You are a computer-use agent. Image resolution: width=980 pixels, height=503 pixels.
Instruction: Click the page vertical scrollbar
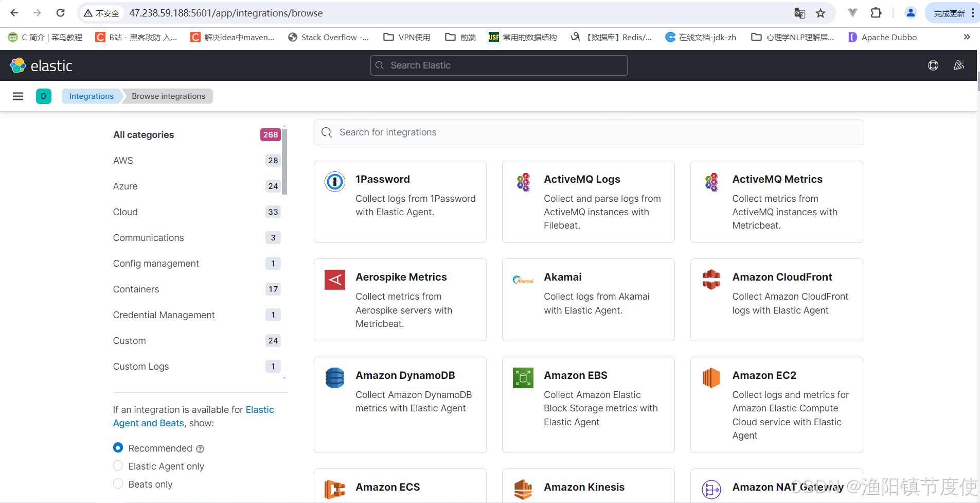click(x=978, y=82)
